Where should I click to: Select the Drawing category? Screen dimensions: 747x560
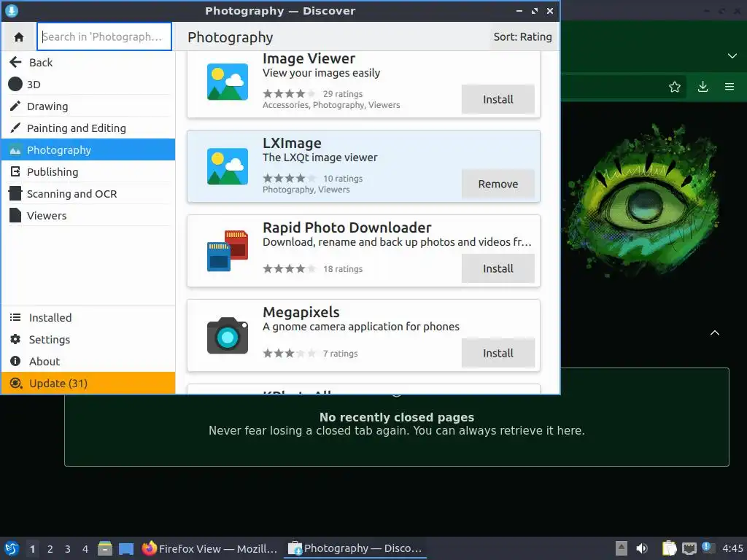[x=88, y=106]
